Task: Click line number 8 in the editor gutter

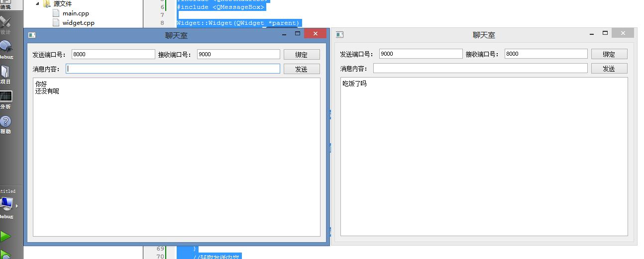Action: (x=162, y=23)
